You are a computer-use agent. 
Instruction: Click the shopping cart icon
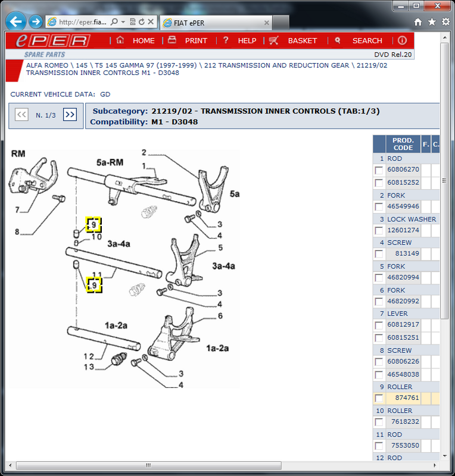coord(273,40)
